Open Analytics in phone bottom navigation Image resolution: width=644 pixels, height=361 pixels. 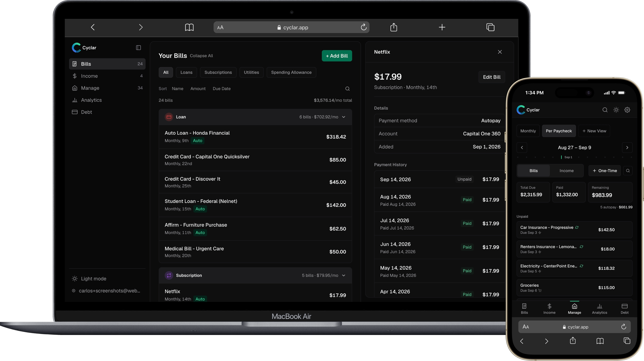pos(599,309)
